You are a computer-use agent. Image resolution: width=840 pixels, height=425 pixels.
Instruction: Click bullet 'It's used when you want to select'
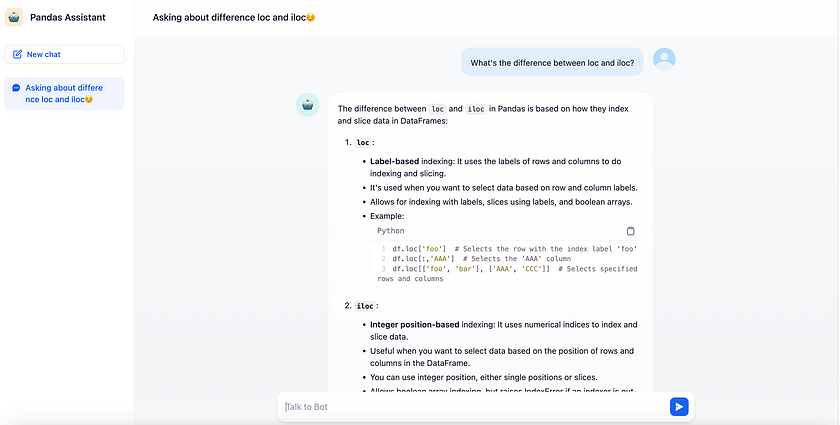504,188
